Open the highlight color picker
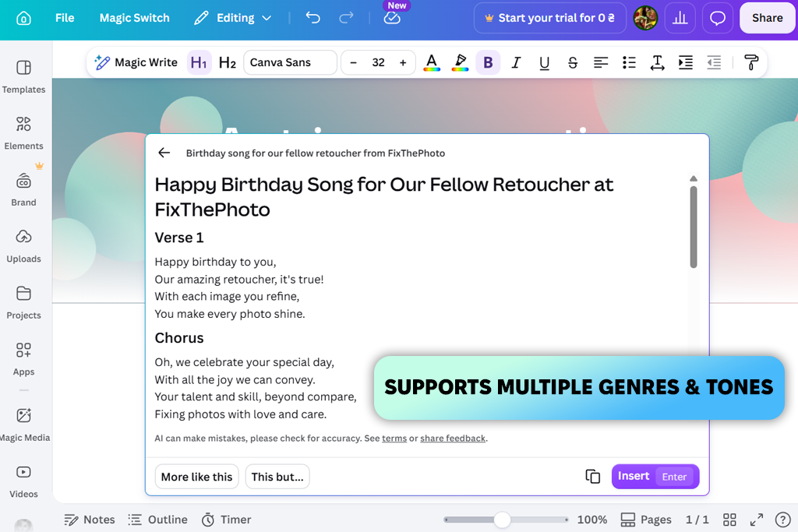This screenshot has height=532, width=798. pos(460,62)
